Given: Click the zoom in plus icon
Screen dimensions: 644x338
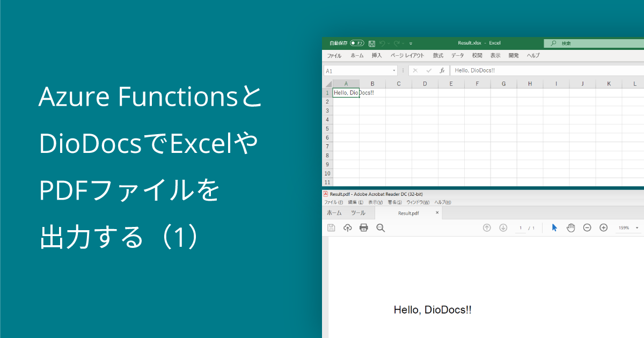Looking at the screenshot, I should tap(603, 228).
